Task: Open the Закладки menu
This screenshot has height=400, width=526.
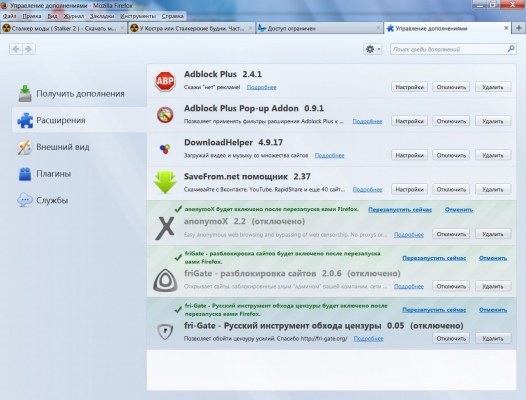Action: pyautogui.click(x=102, y=16)
